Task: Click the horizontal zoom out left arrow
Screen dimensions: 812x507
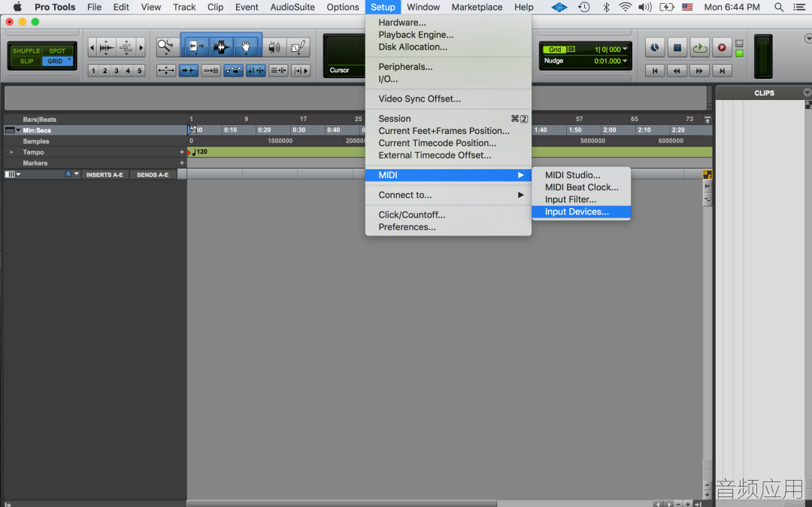Action: click(92, 47)
